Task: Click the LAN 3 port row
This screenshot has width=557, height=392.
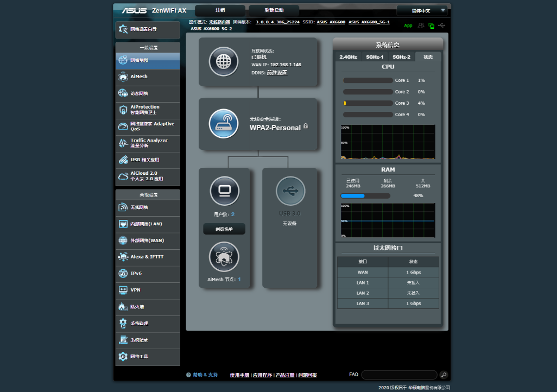Action: pyautogui.click(x=388, y=304)
